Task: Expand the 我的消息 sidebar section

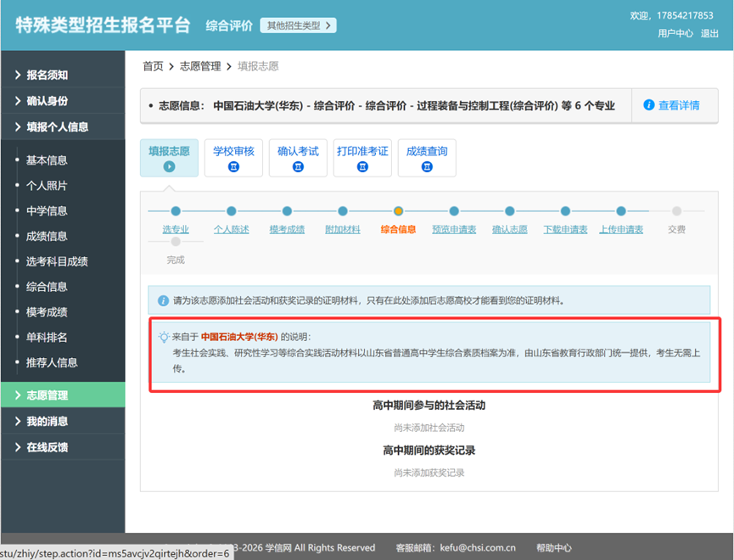Action: point(63,422)
